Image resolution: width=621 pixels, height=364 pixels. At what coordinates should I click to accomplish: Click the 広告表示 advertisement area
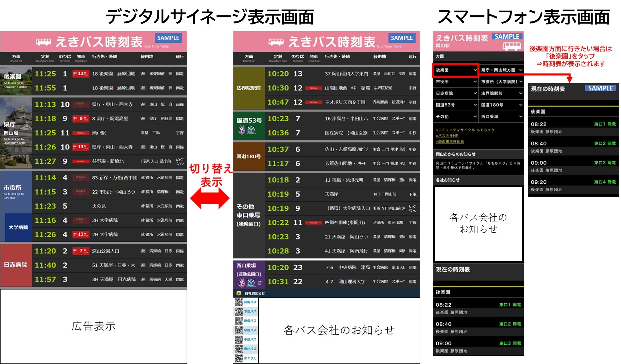click(93, 326)
